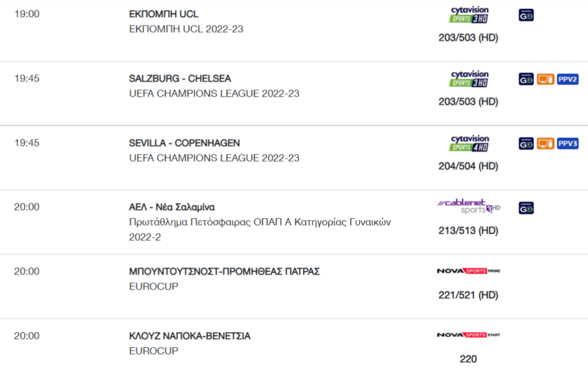Click the GO icon for Salzburg - Chelsea

[x=526, y=80]
